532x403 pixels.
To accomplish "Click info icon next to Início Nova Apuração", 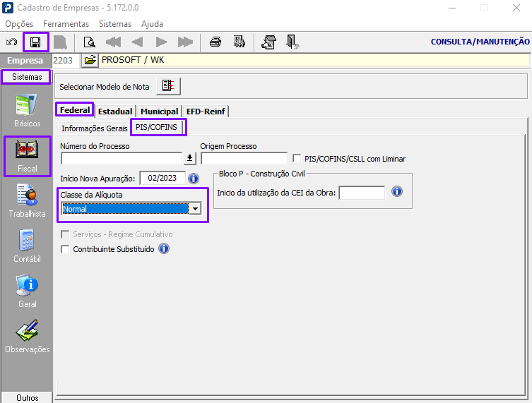I will coord(194,179).
